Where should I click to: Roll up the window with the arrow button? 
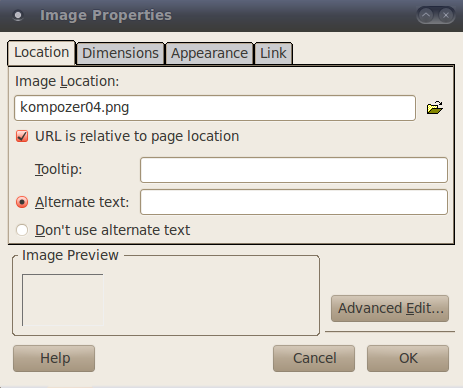pyautogui.click(x=426, y=15)
